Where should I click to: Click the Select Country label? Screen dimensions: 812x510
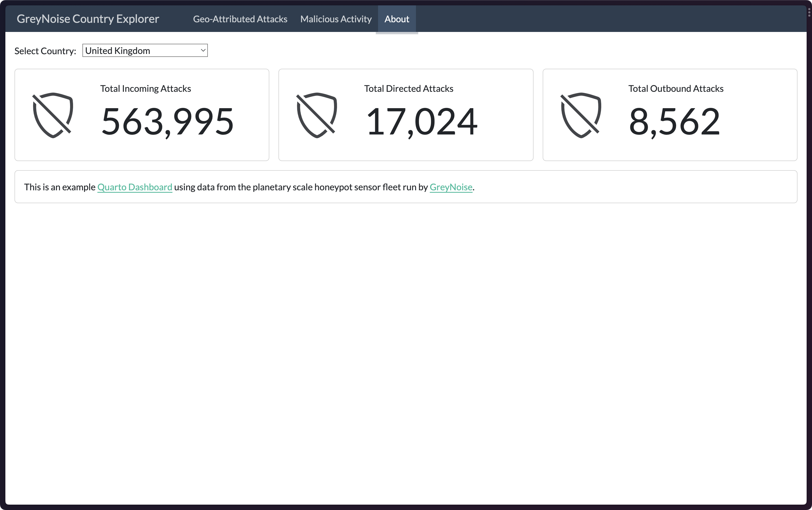tap(45, 51)
